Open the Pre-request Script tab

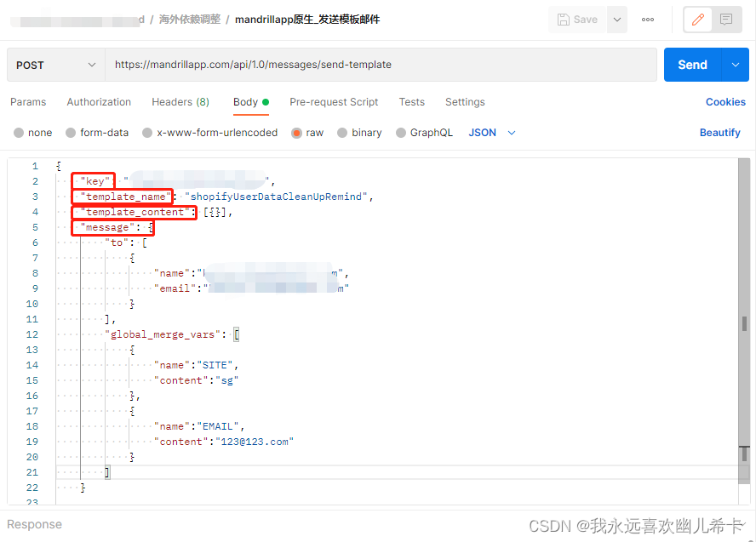(333, 101)
